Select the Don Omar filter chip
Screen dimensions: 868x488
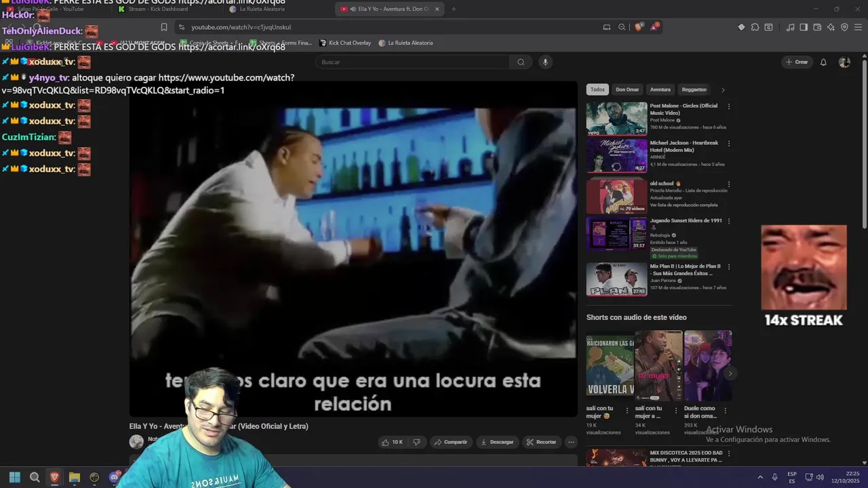coord(627,89)
